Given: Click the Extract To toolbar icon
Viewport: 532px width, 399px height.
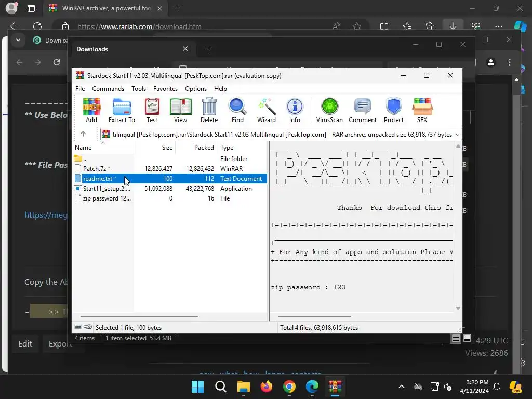Looking at the screenshot, I should [122, 110].
